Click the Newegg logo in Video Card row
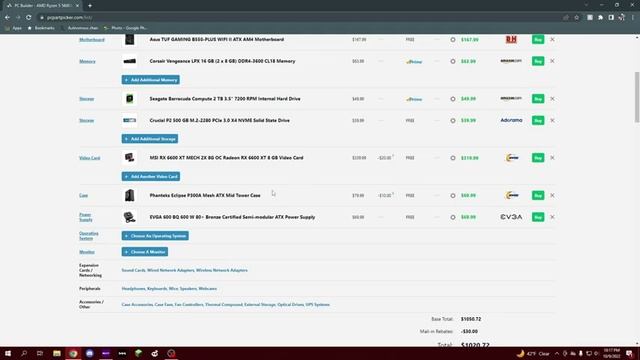640x360 pixels. (x=512, y=158)
